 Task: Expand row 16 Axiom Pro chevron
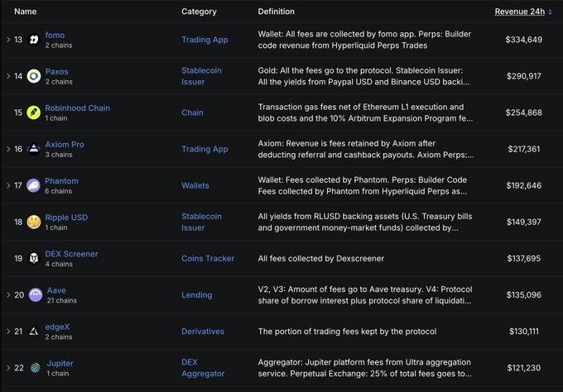coord(8,149)
